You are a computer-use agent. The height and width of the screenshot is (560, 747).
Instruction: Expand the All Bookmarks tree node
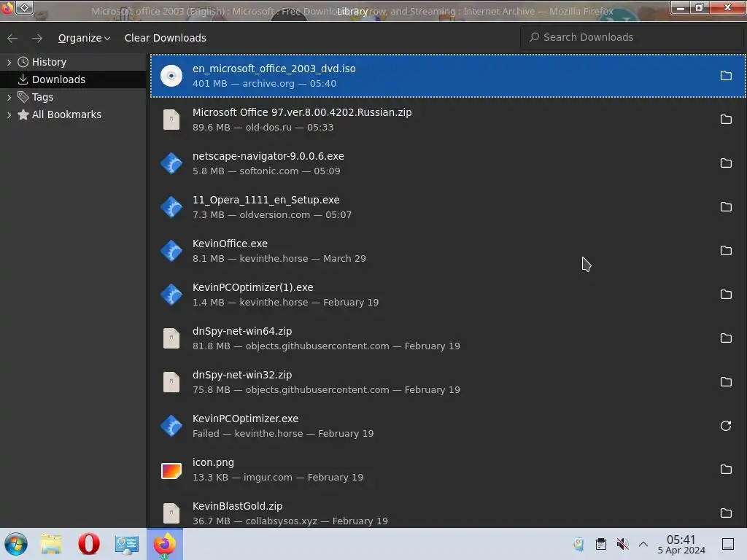(9, 114)
